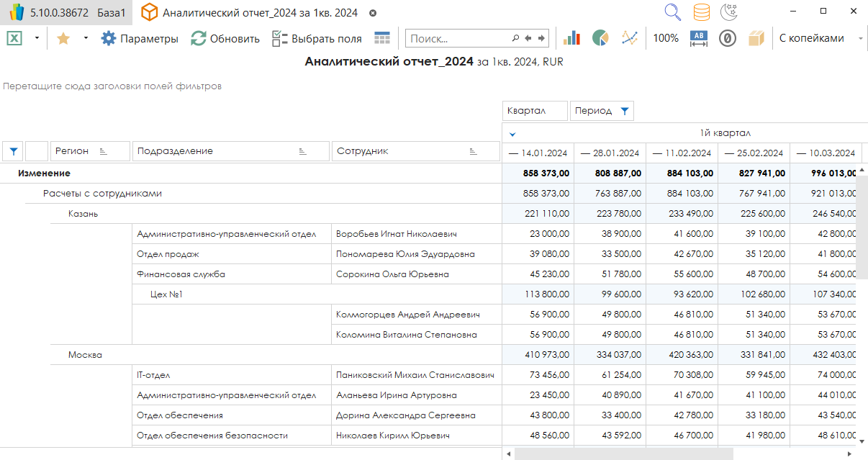The height and width of the screenshot is (460, 868).
Task: Collapse the '1й квартал' column group
Action: 512,133
